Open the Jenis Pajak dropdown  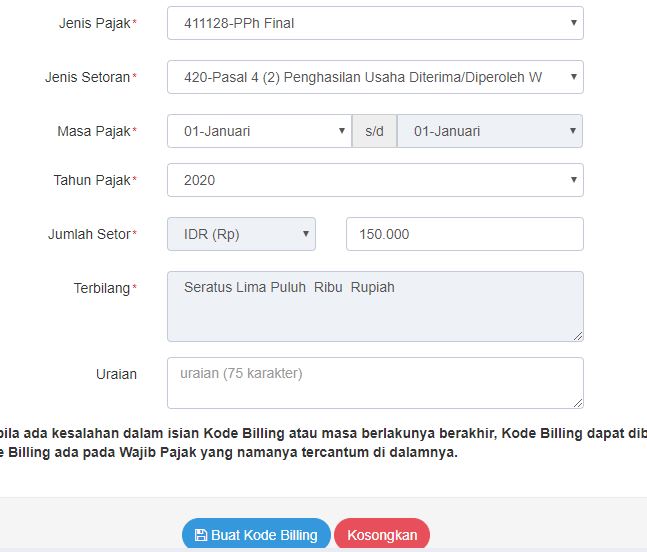[375, 23]
